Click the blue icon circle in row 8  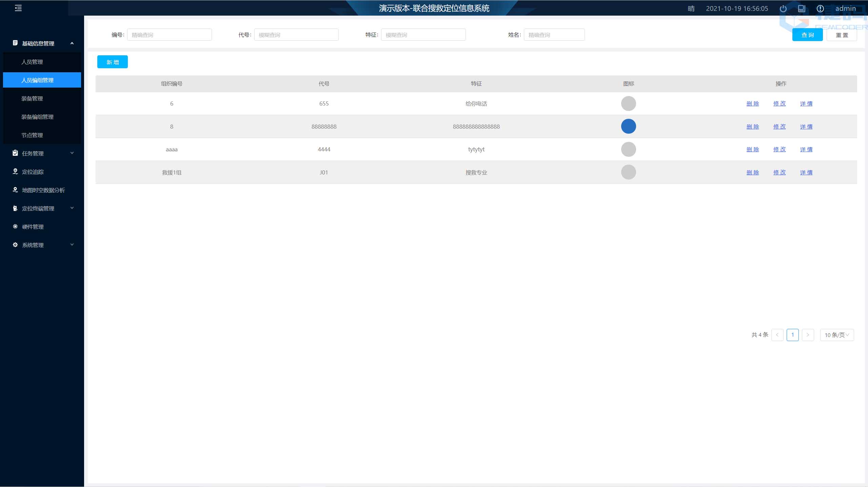628,126
